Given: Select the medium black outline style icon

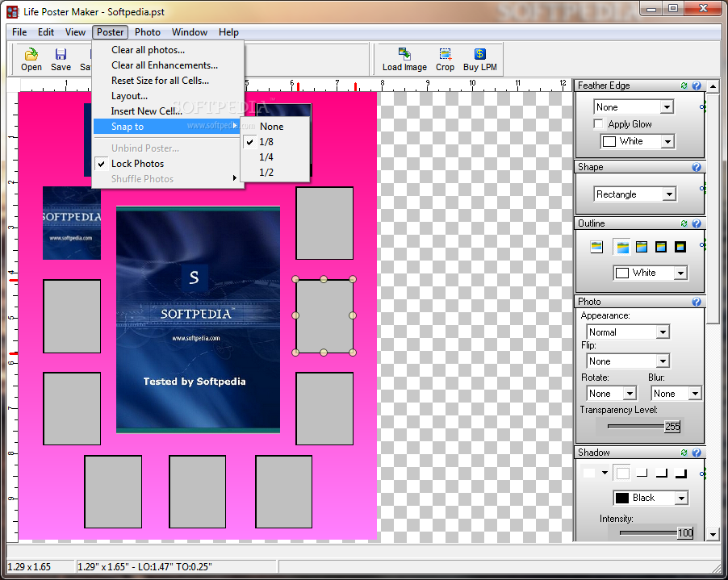Looking at the screenshot, I should pos(661,247).
